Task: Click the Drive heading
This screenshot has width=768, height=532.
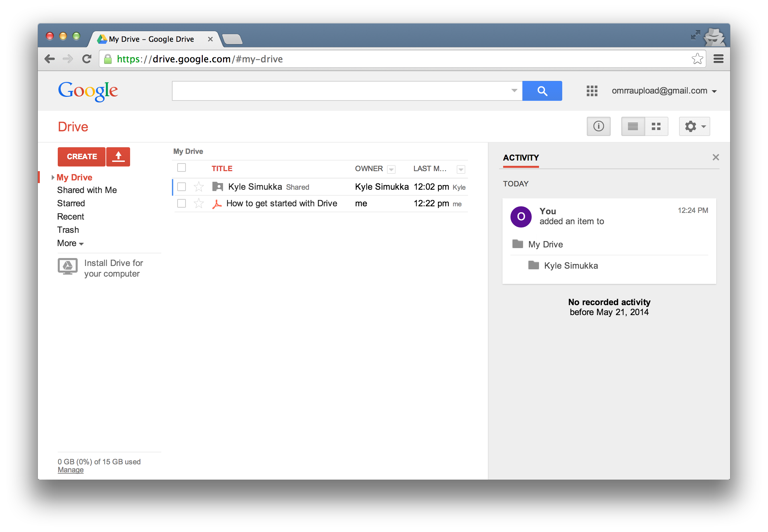Action: [x=73, y=127]
